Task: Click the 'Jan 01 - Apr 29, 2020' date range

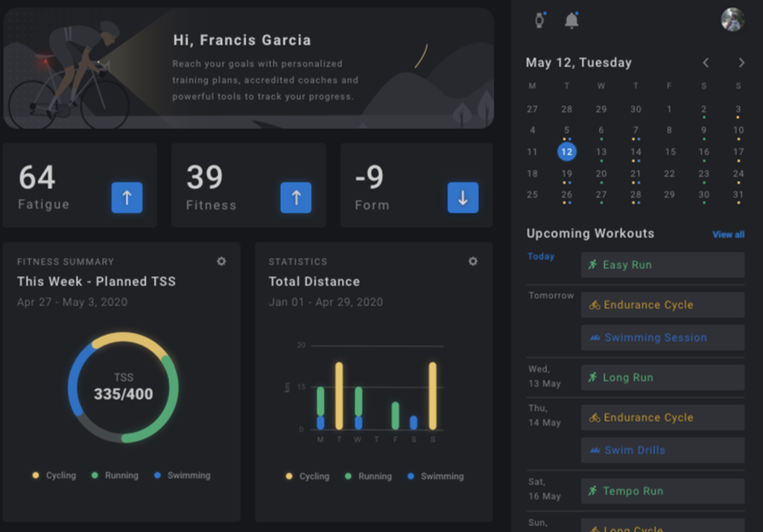Action: 326,303
